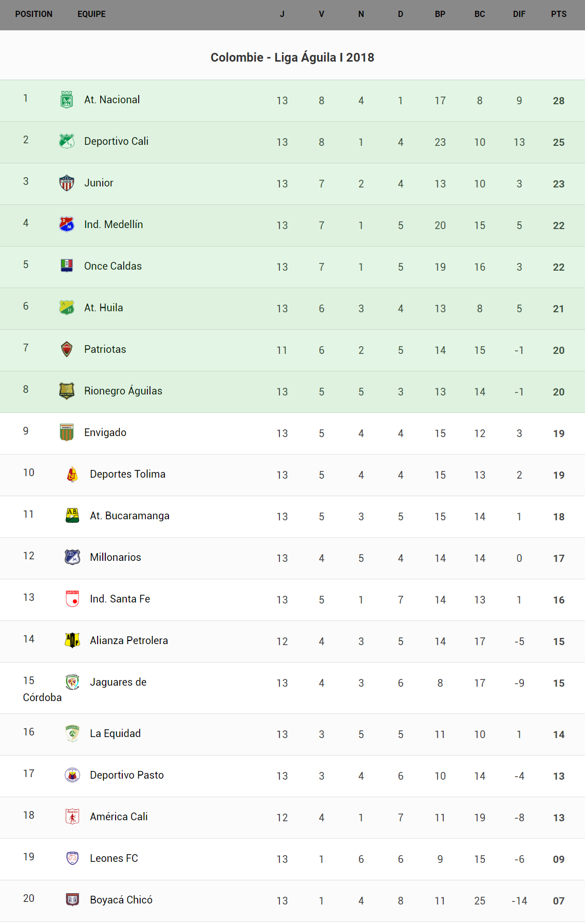Select the Junior club badge

click(x=67, y=183)
